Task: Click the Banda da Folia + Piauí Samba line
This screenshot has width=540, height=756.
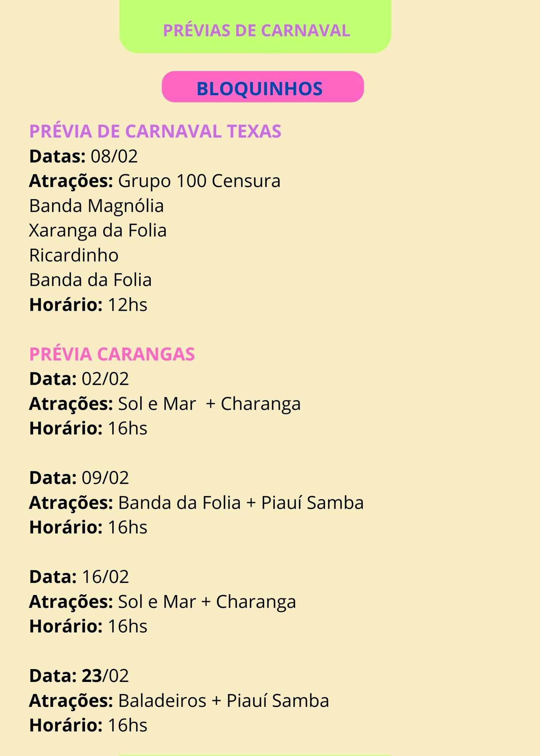Action: 196,503
